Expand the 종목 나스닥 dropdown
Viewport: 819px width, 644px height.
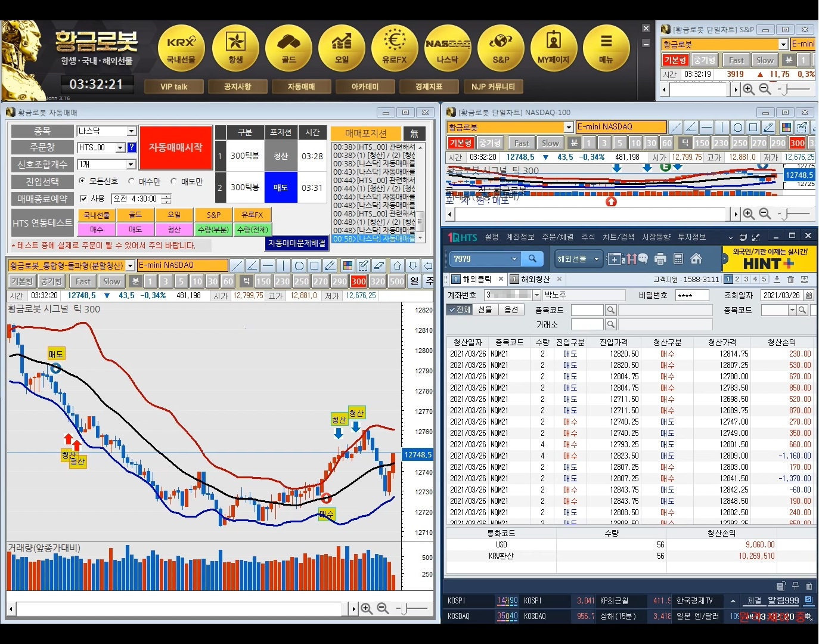pyautogui.click(x=132, y=131)
